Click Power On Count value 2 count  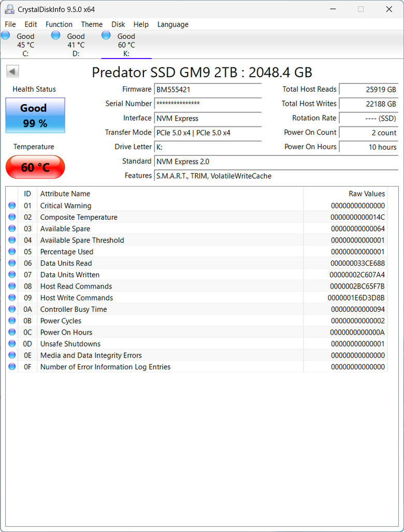coord(369,133)
